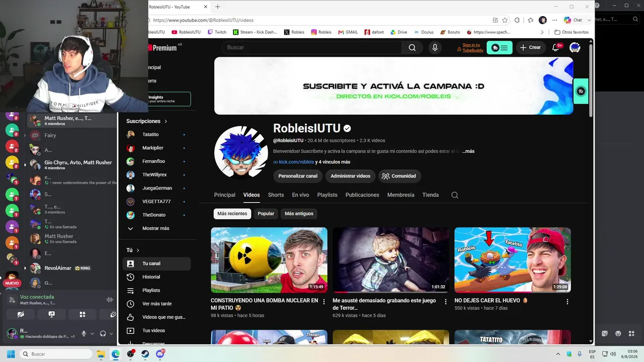Deafen audio with Discord headphones button
This screenshot has height=362, width=644.
(x=103, y=333)
